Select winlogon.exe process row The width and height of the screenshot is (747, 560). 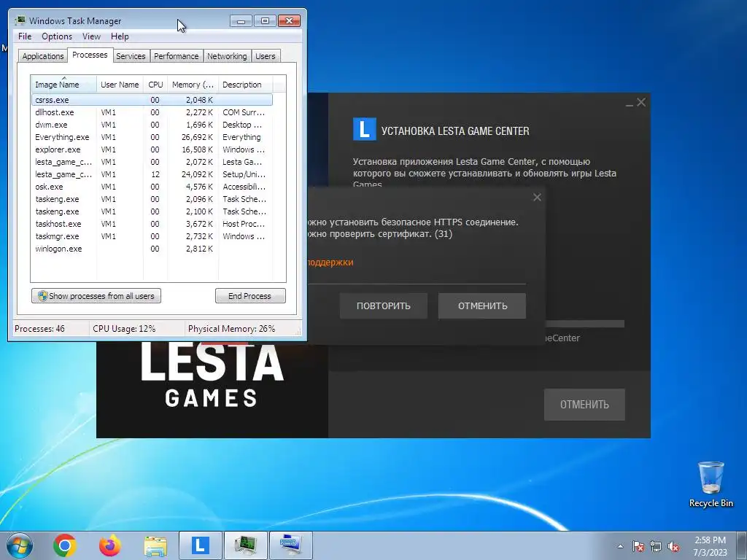click(152, 249)
